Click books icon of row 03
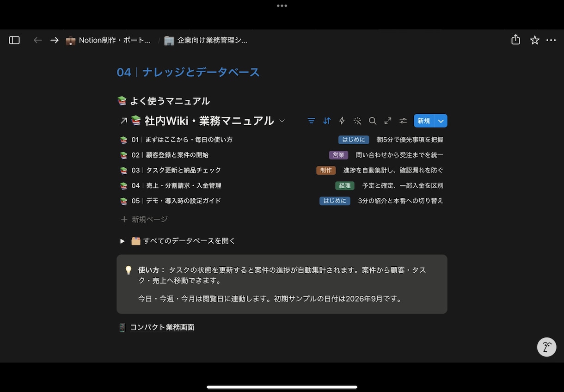564x392 pixels. click(123, 170)
